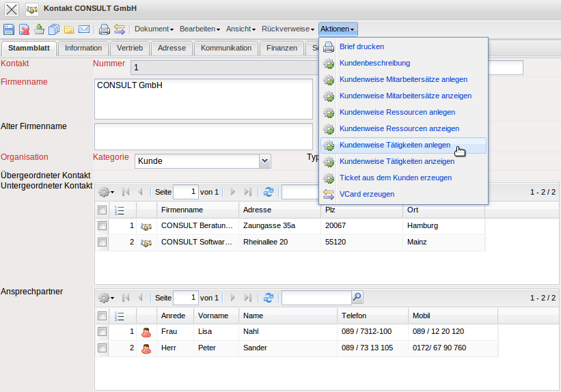Refresh the Untergeordneter Kontakt list

click(269, 193)
